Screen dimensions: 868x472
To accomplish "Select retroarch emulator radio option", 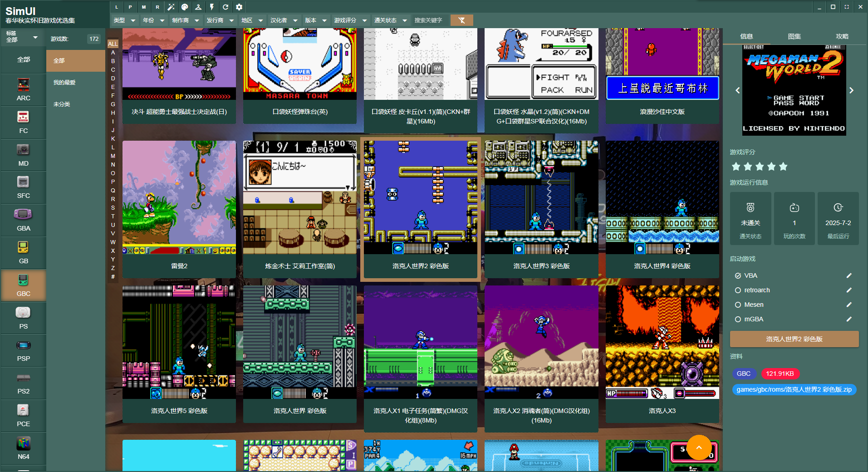I will pyautogui.click(x=738, y=290).
